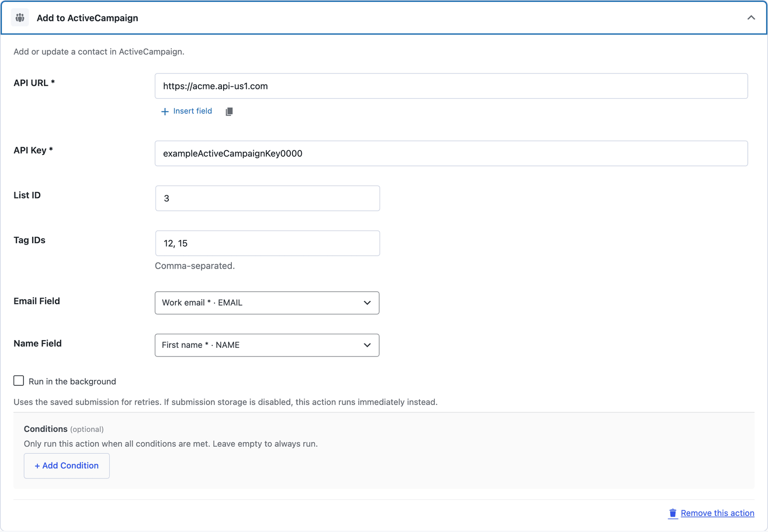Screen dimensions: 768x532
Task: Click the plus icon beside Insert field
Action: [x=165, y=111]
